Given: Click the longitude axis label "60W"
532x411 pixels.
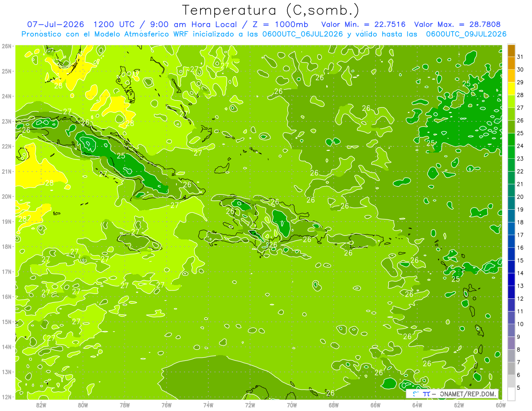Looking at the screenshot, I should coord(501,405).
